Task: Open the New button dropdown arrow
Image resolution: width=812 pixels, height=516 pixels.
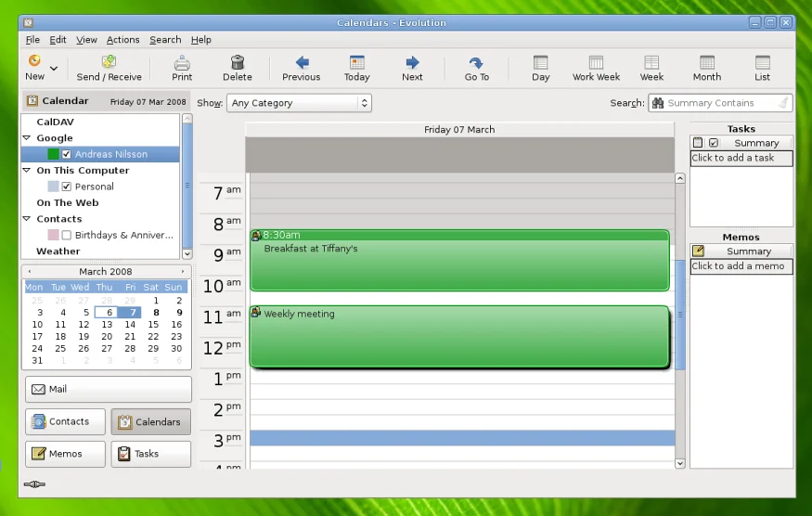Action: coord(54,69)
